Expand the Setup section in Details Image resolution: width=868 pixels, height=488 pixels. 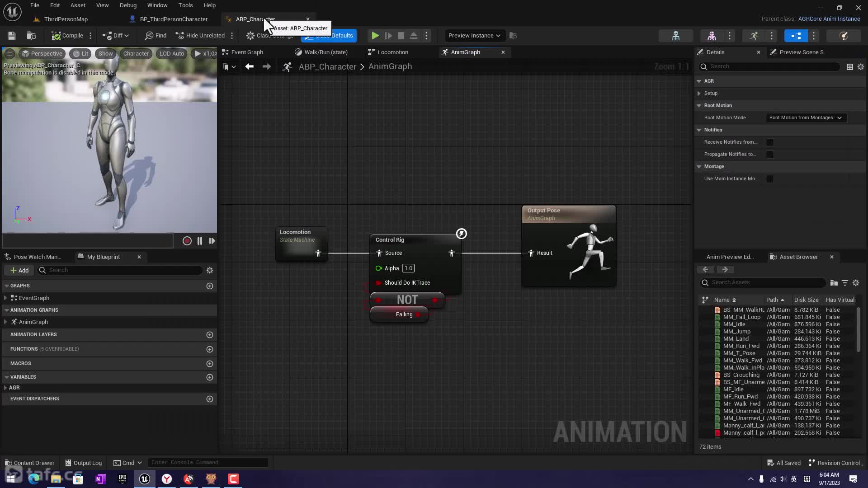pos(699,94)
